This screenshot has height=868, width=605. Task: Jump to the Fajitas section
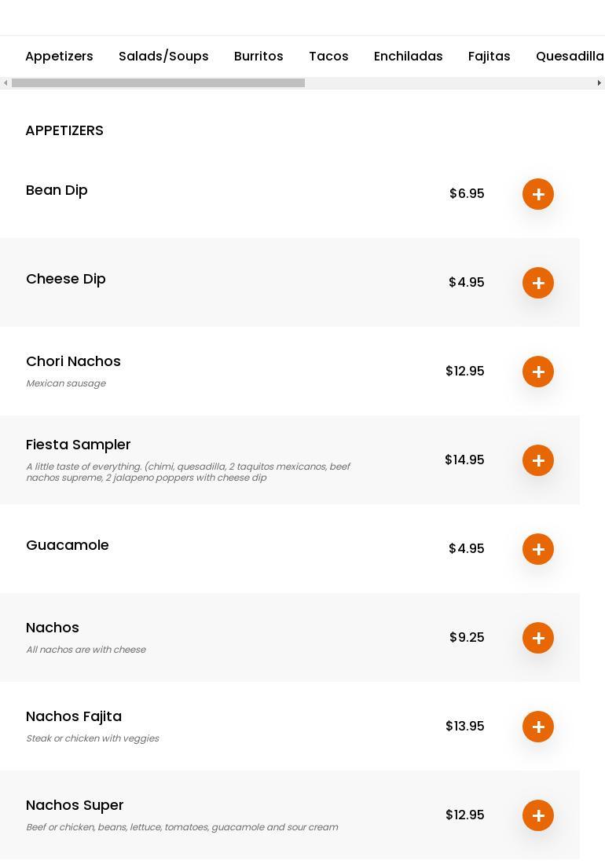pyautogui.click(x=489, y=57)
